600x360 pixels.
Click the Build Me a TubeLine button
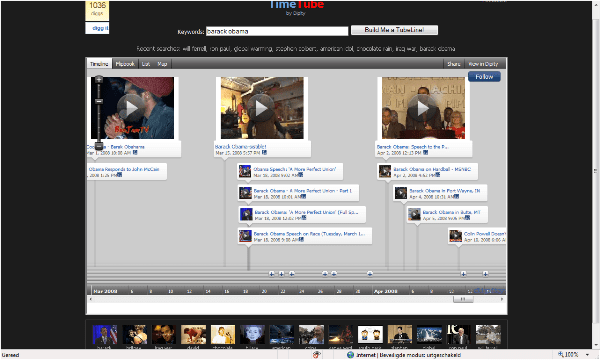394,30
